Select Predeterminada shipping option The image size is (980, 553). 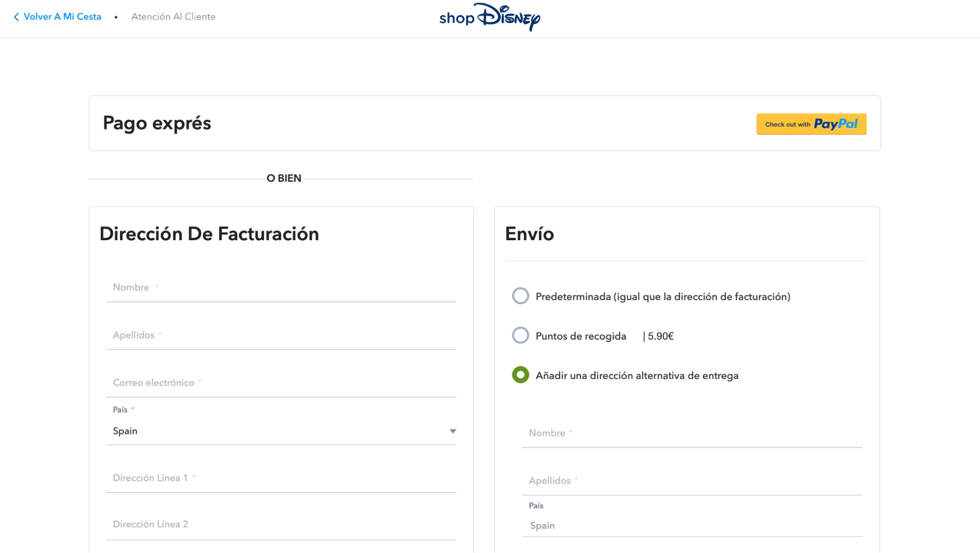(x=520, y=296)
